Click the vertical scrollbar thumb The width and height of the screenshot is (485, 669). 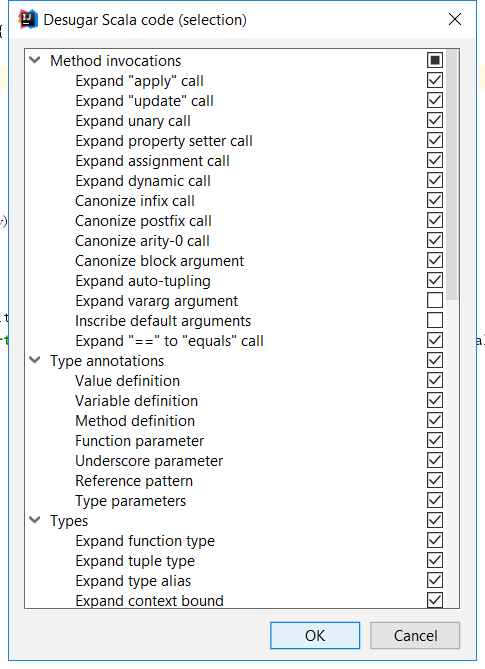(452, 175)
